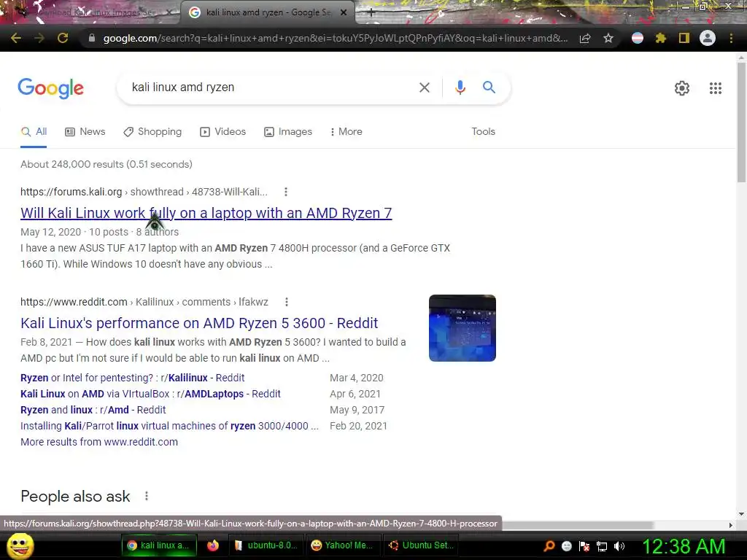Submit search with the magnifier icon

[x=489, y=87]
